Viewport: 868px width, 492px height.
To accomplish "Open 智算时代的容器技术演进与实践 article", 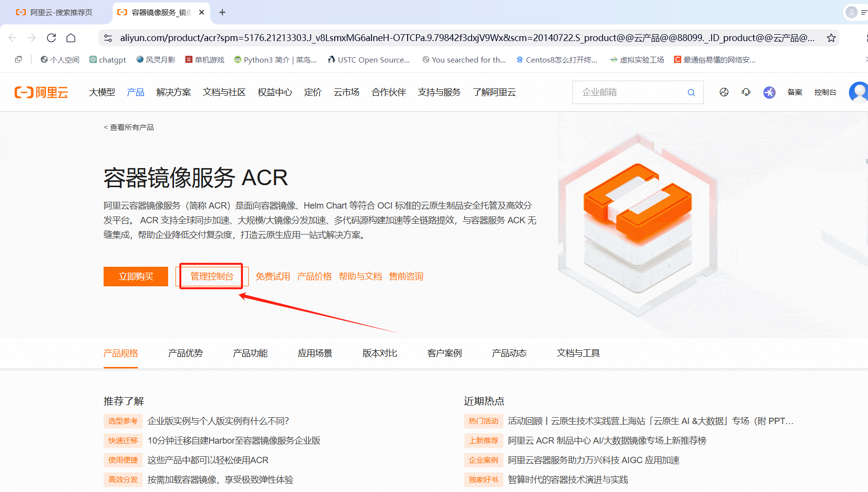I will click(x=568, y=480).
